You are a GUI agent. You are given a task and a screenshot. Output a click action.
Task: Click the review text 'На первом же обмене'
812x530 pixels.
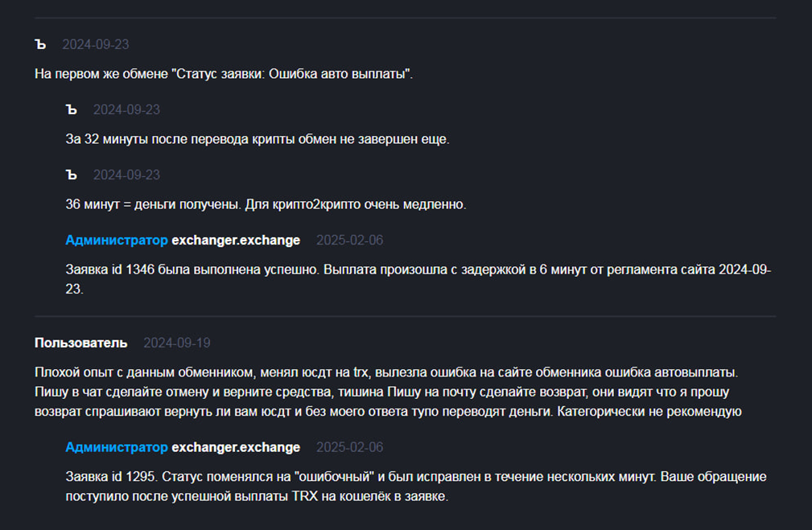coord(224,74)
